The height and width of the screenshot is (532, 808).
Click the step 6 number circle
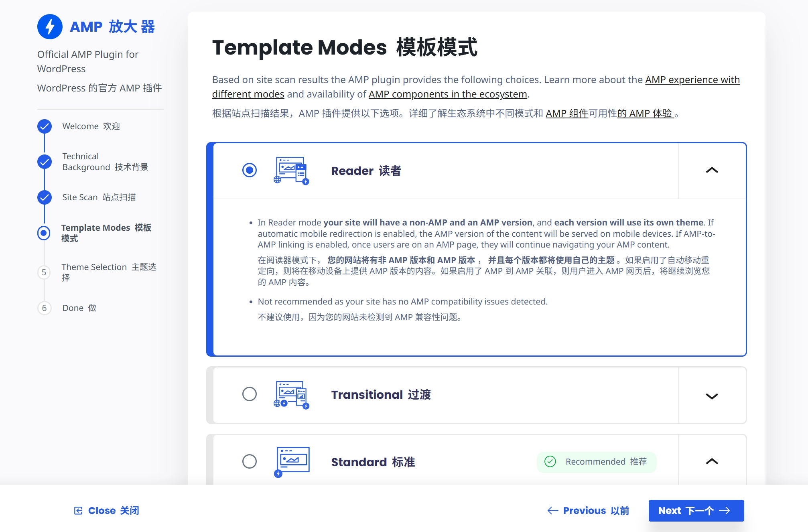pyautogui.click(x=44, y=308)
